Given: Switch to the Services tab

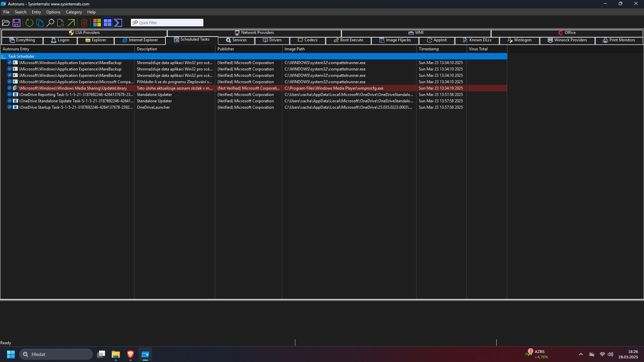Looking at the screenshot, I should tap(236, 40).
